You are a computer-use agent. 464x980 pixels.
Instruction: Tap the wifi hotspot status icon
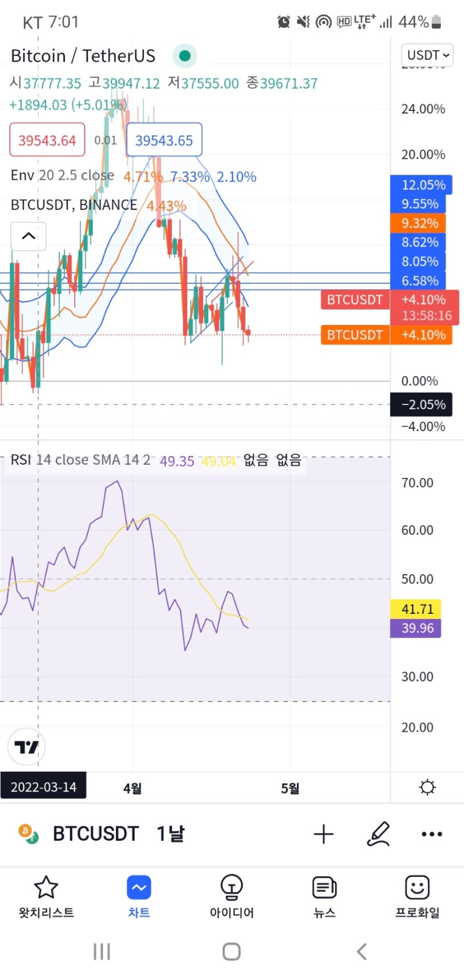[324, 22]
